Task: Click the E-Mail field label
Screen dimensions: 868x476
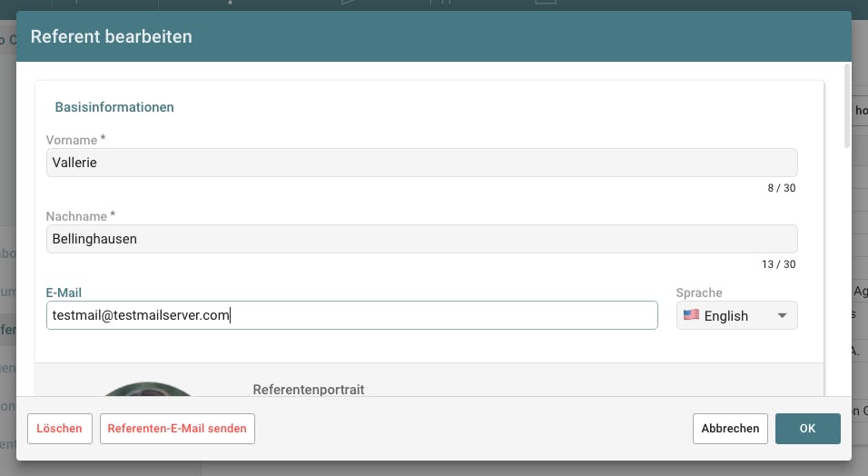Action: [64, 293]
